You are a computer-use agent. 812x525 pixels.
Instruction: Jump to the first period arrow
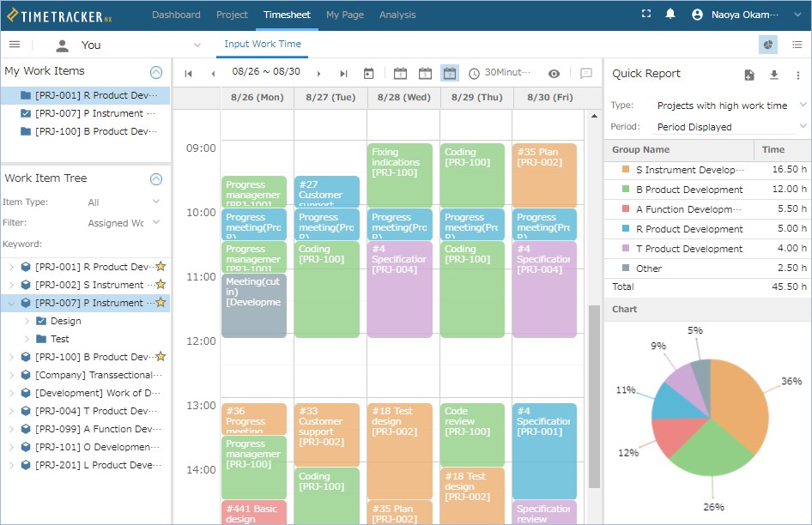188,74
